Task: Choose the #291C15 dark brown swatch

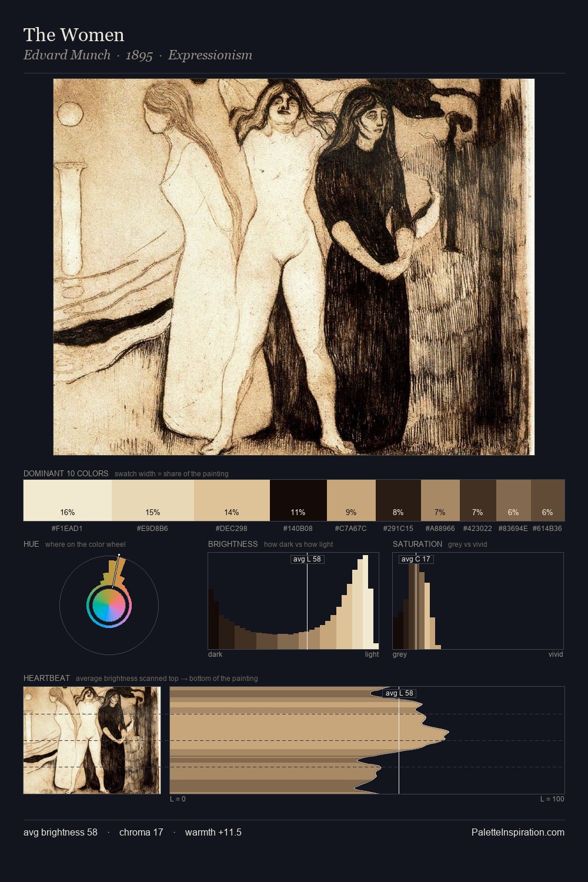Action: [x=398, y=500]
